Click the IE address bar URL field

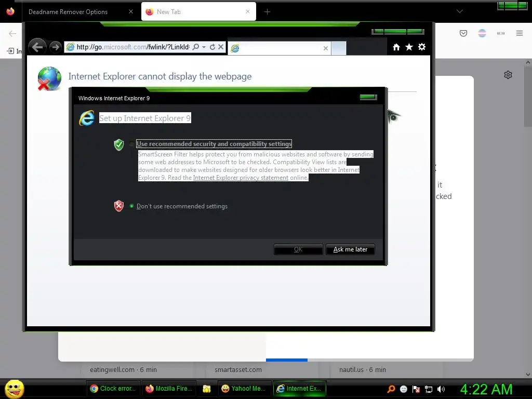click(133, 47)
